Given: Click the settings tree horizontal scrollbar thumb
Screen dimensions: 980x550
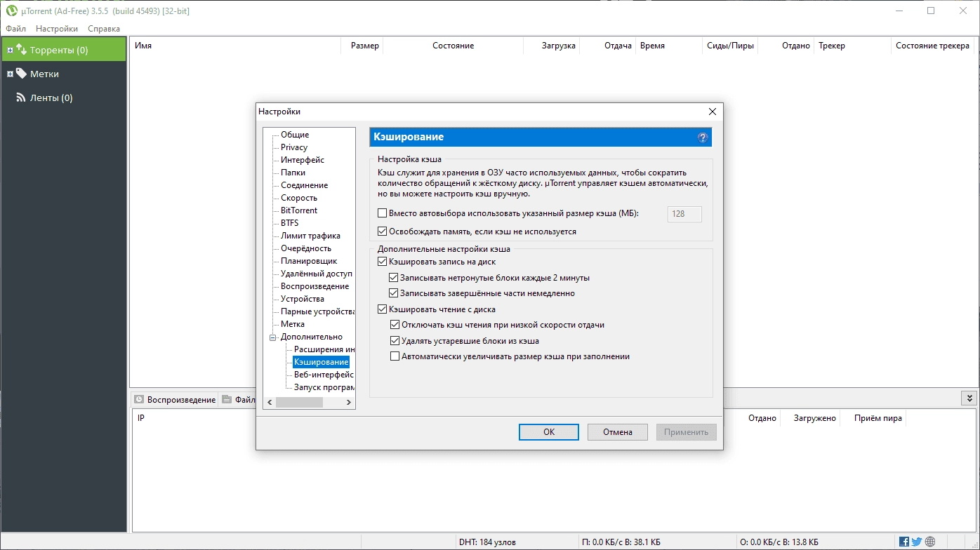Looking at the screenshot, I should (x=299, y=403).
